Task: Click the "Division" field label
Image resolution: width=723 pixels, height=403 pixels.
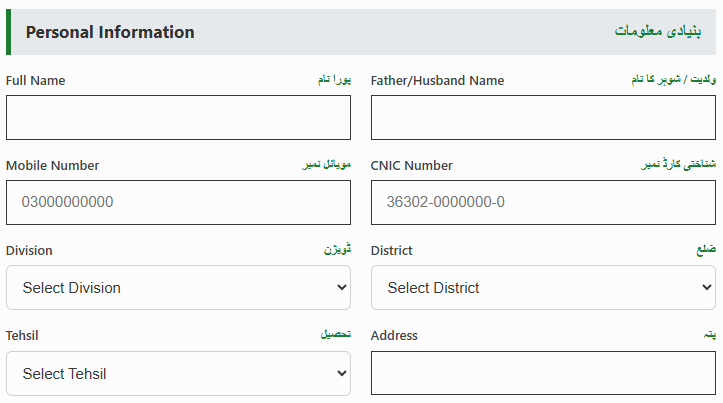Action: (29, 250)
